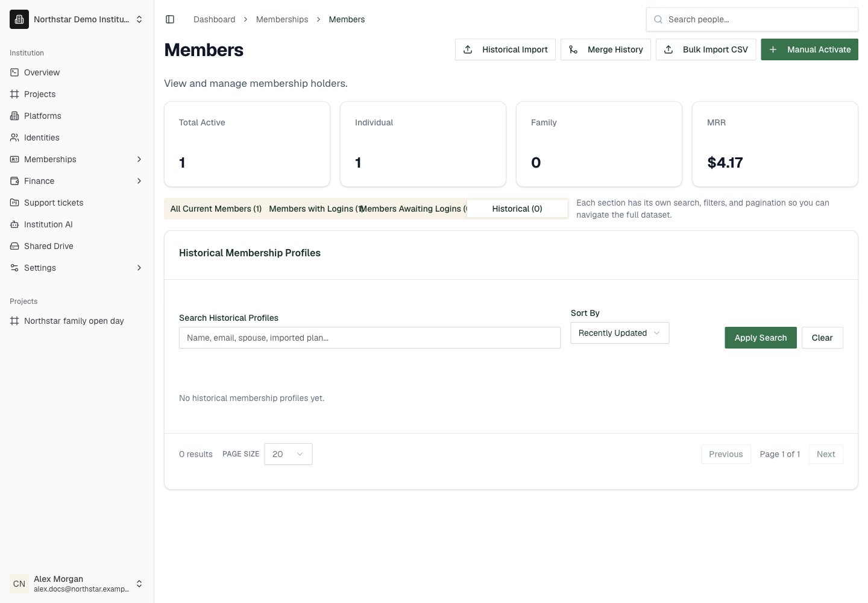The height and width of the screenshot is (603, 868).
Task: Click the Northstar institution logo icon
Action: click(x=19, y=19)
